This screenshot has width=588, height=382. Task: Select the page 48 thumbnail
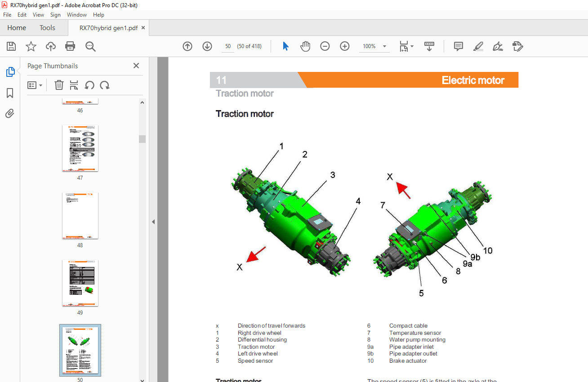click(80, 215)
